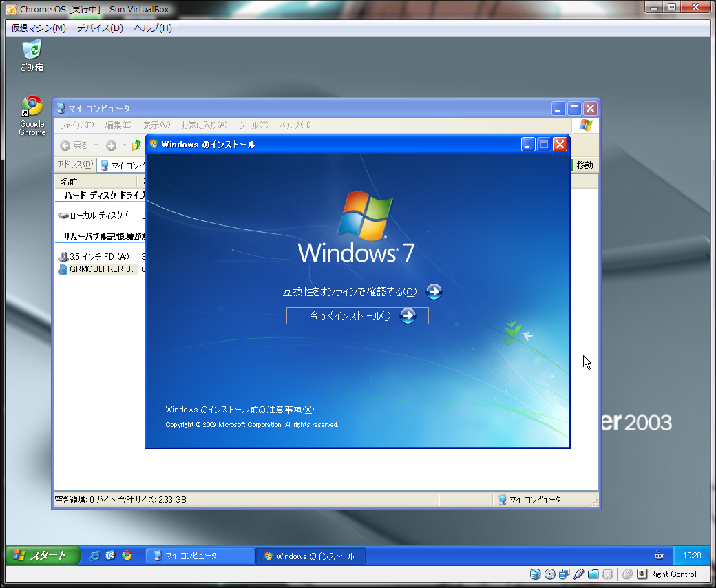Click the アドレス bar field showing マイ コンピュータ

click(121, 165)
